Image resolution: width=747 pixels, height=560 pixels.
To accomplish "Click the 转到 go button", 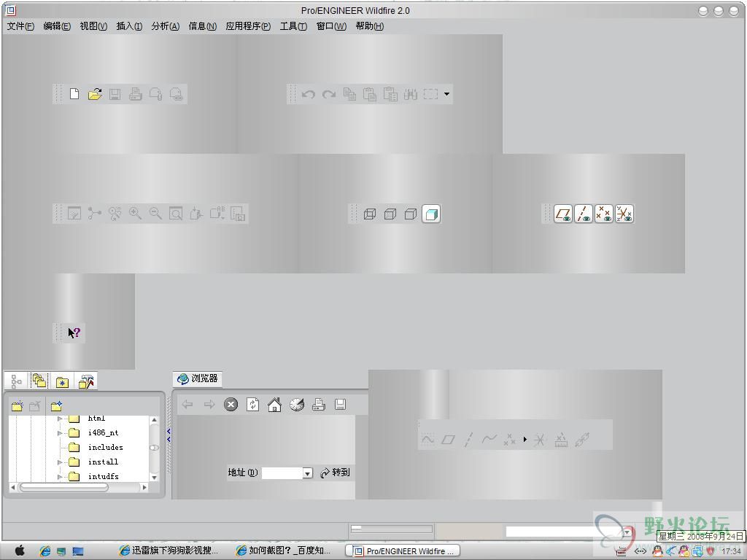I will click(x=336, y=472).
